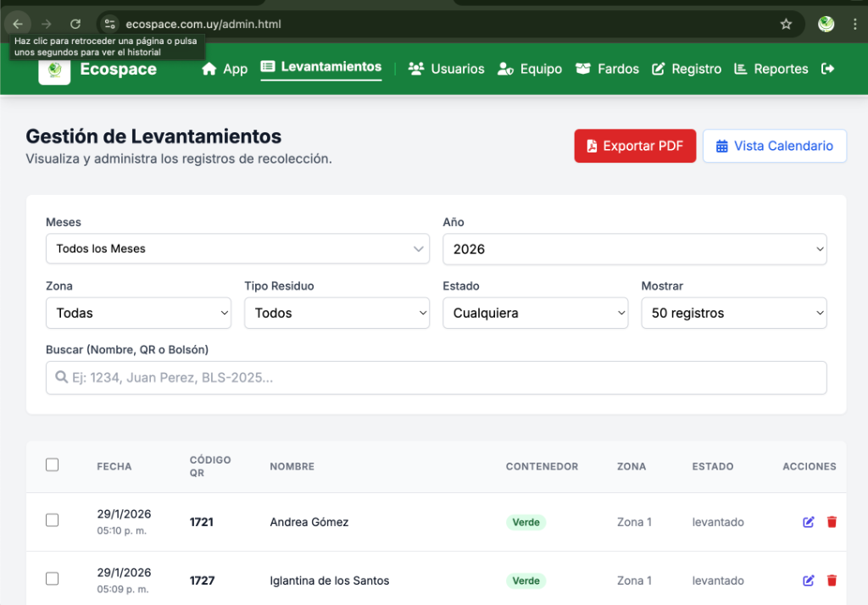Click the search field for Nombre, QR o Bolsón
868x605 pixels.
436,377
